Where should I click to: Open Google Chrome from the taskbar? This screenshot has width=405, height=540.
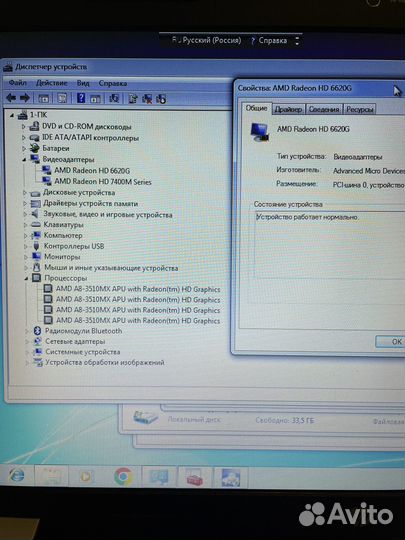coord(123,476)
